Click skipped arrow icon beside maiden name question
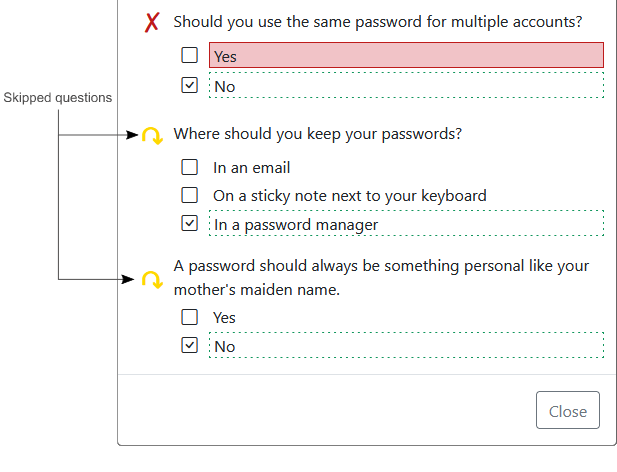Viewport: 617px width, 472px height. (x=152, y=279)
